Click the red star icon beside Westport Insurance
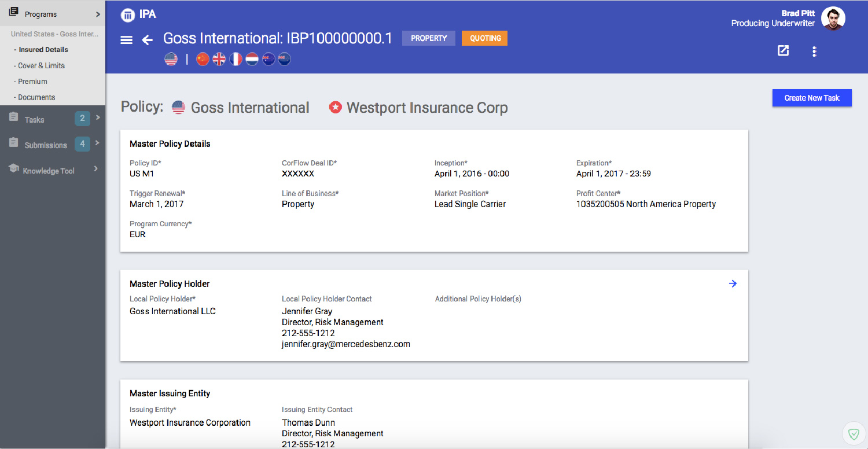Viewport: 868px width, 449px height. pos(335,107)
